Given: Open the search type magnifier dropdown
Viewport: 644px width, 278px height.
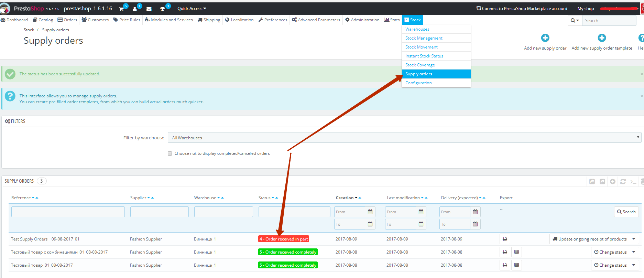Looking at the screenshot, I should coord(575,21).
